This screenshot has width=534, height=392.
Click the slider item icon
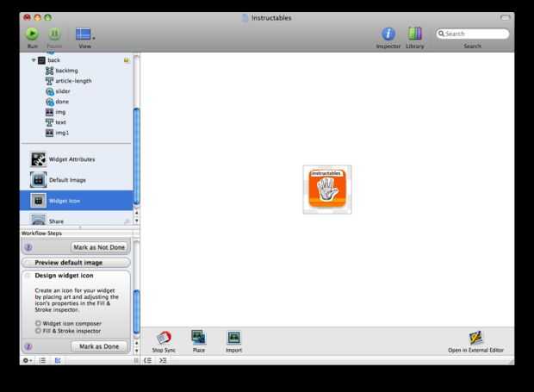(50, 91)
